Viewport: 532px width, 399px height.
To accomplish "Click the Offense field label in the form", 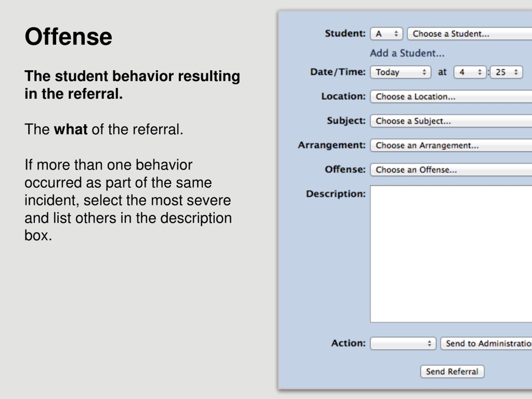I will pyautogui.click(x=345, y=169).
